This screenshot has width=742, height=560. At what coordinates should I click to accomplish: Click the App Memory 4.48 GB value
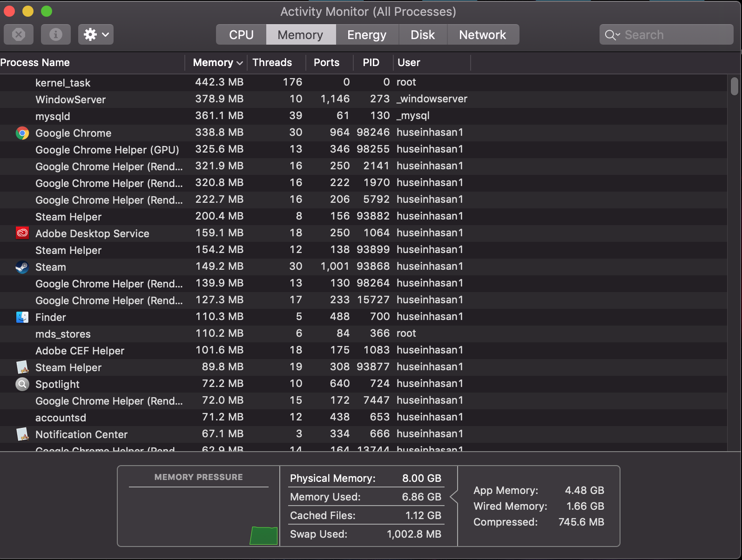click(x=585, y=490)
